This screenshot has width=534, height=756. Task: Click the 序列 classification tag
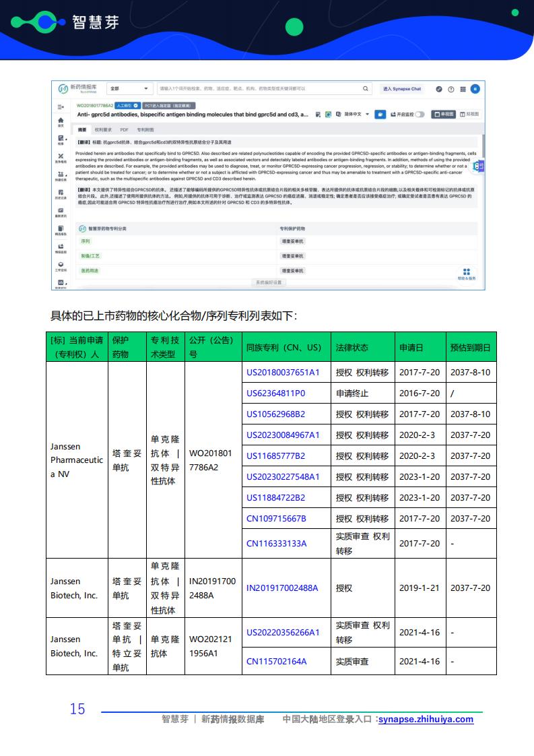coord(86,241)
